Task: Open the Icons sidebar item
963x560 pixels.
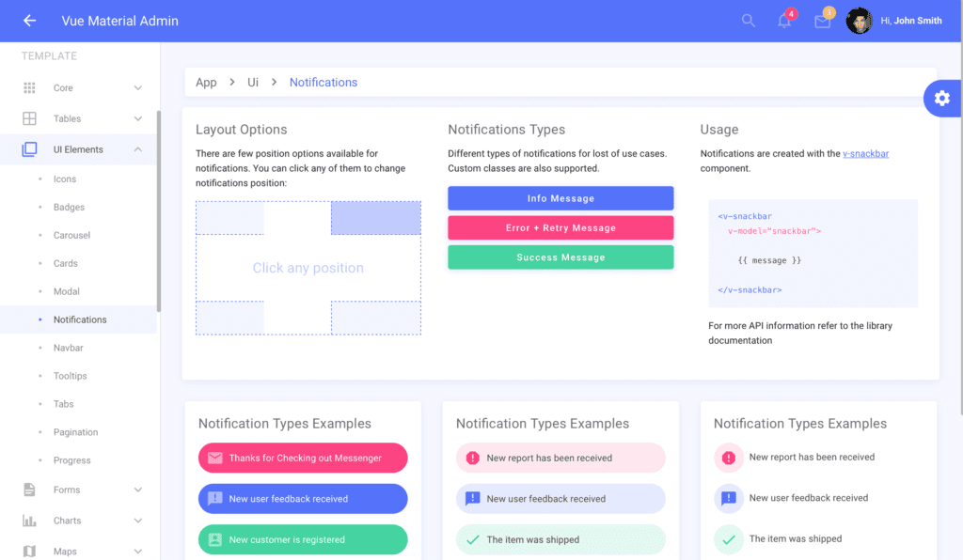Action: (x=79, y=179)
